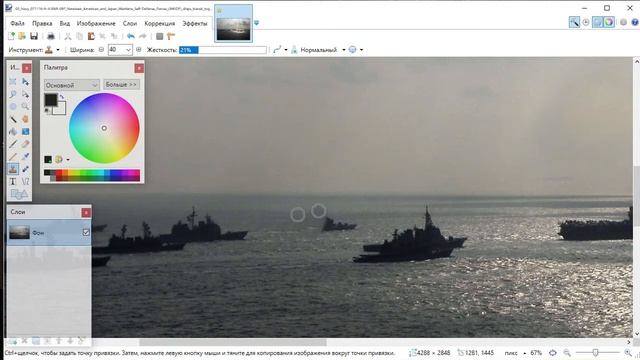Select the Lasso Select tool
The image size is (640, 360).
[13, 94]
